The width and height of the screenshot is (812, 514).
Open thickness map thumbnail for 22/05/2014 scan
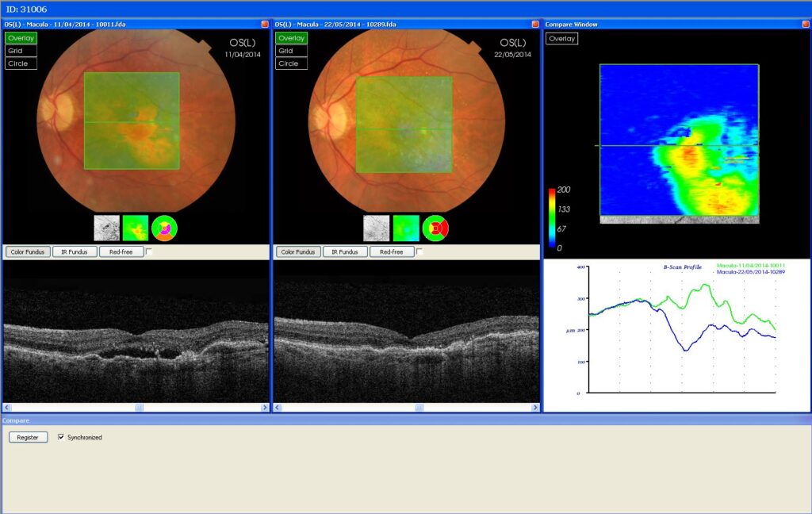[406, 228]
